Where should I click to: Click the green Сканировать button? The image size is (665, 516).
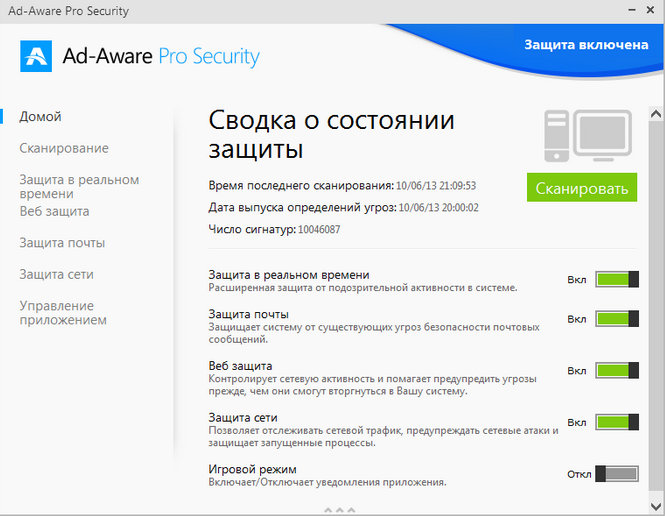click(582, 187)
